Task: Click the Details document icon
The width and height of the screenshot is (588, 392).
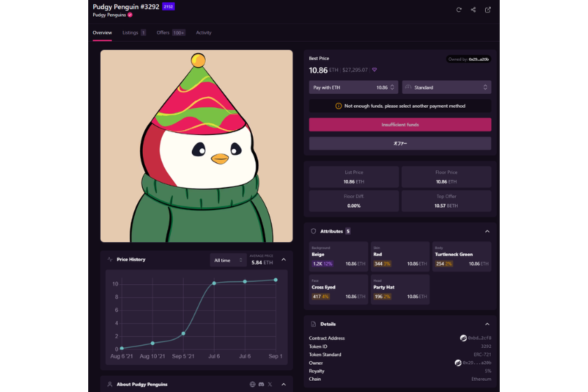Action: 314,324
